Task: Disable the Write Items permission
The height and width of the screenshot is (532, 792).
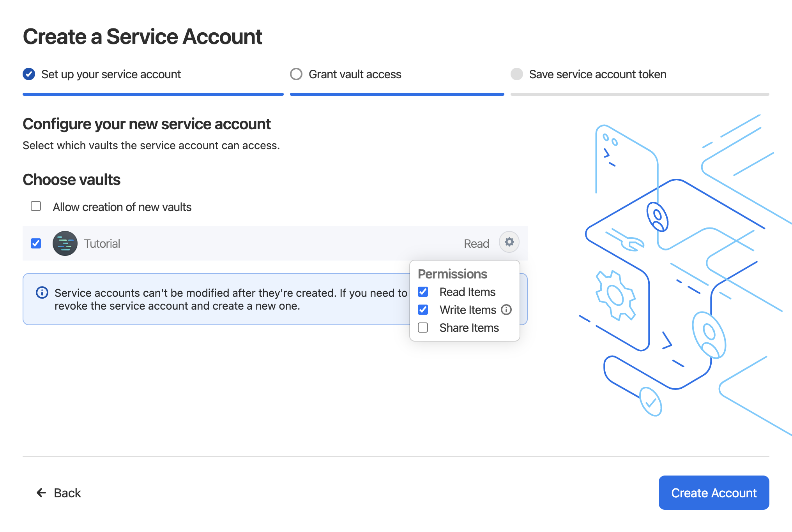Action: click(423, 310)
